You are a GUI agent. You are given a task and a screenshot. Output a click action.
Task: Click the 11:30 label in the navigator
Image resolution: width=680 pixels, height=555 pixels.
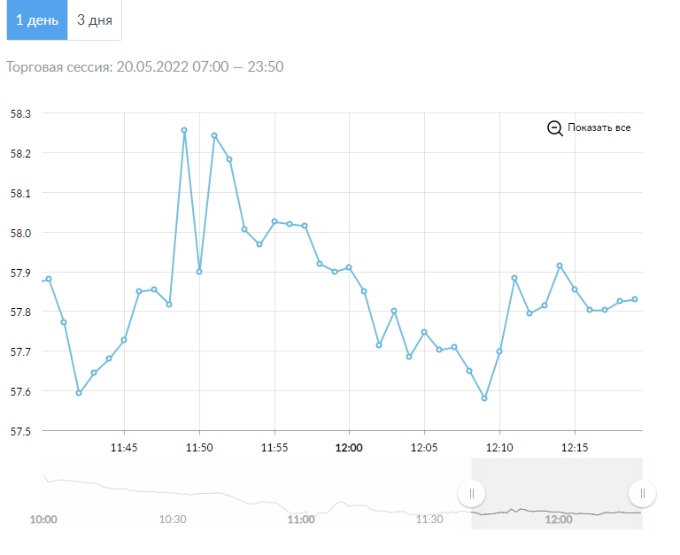coord(430,520)
